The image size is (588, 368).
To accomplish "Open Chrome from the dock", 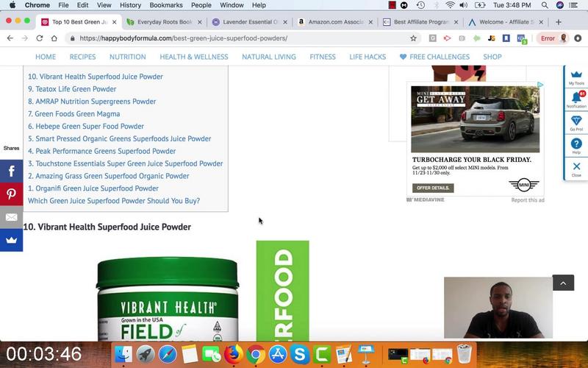I will pyautogui.click(x=256, y=354).
